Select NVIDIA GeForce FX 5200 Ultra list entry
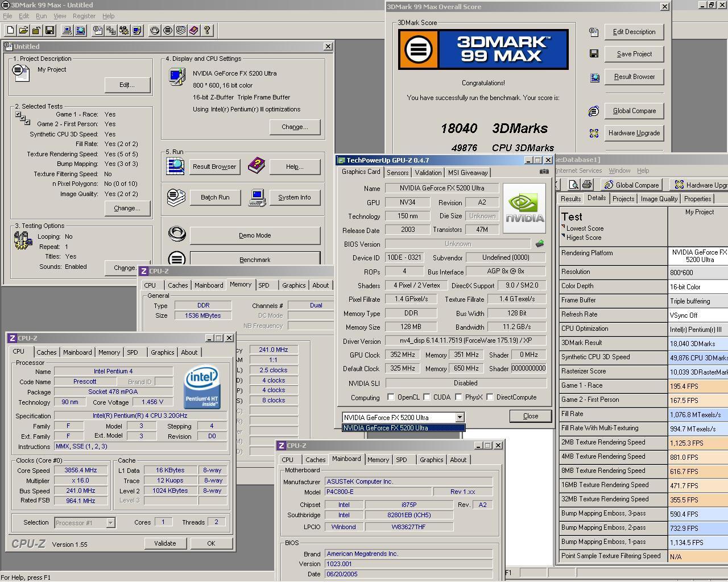 [x=403, y=428]
